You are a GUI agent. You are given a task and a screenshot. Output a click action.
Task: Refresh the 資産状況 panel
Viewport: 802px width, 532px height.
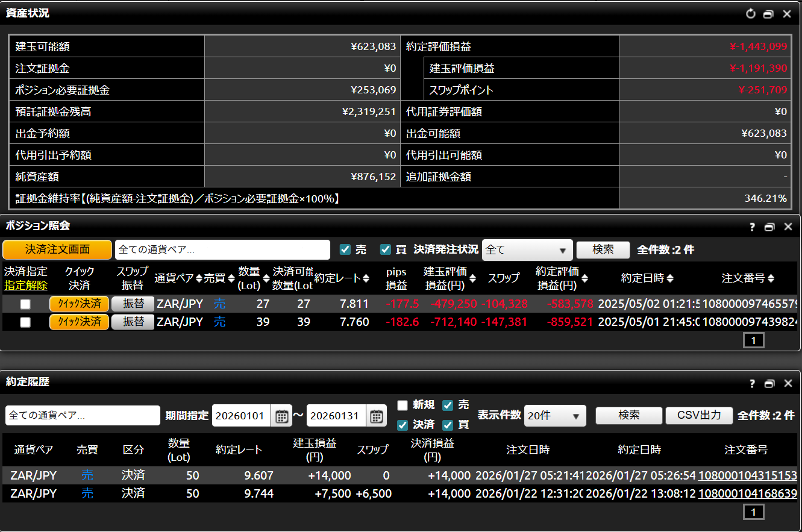pos(750,14)
